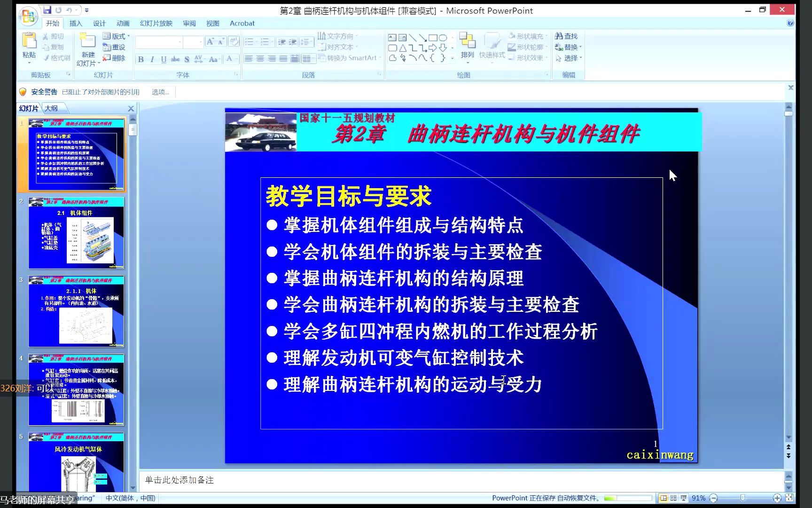
Task: Save the presentation from quick access toolbar
Action: click(47, 10)
